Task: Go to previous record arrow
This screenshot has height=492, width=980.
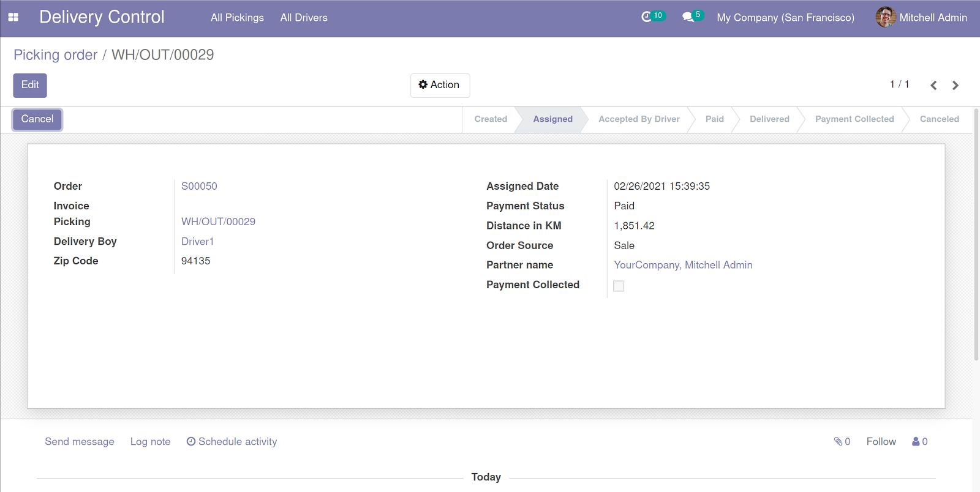Action: 933,85
